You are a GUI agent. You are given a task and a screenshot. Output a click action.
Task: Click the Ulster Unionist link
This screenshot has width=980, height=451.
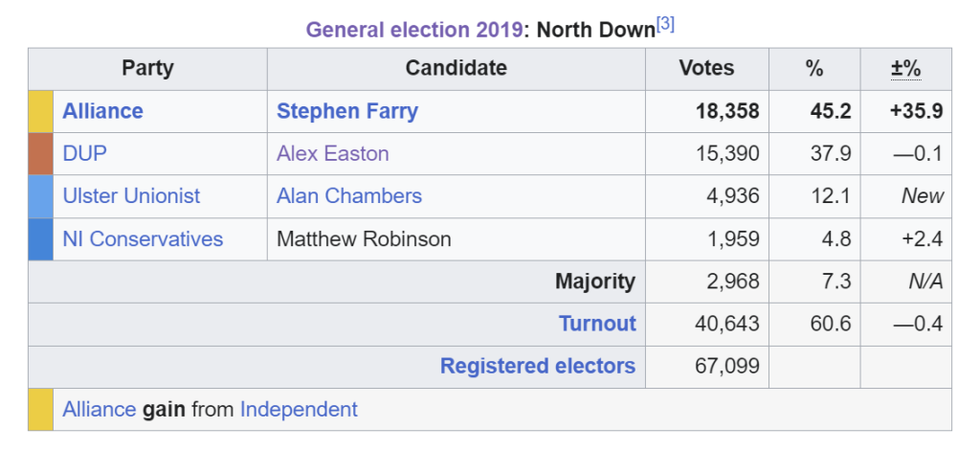pyautogui.click(x=131, y=196)
